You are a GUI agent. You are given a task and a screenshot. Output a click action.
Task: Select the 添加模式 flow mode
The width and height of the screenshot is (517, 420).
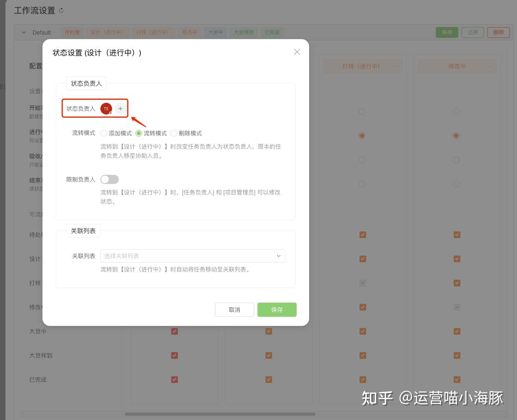click(104, 133)
